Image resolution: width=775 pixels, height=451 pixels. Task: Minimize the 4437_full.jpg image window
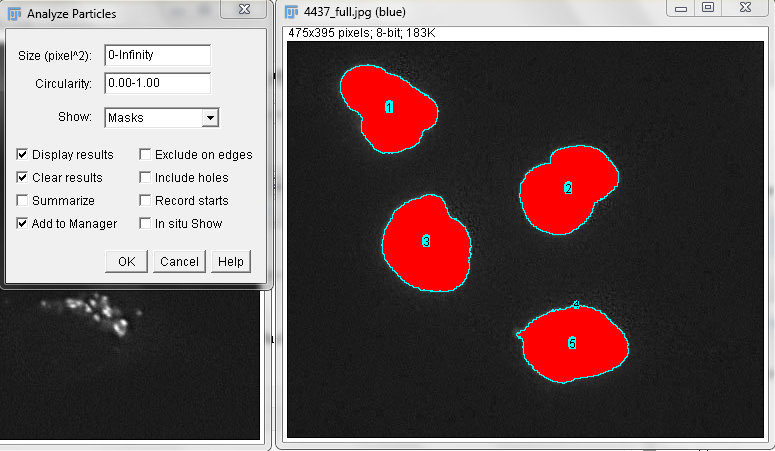(x=681, y=8)
